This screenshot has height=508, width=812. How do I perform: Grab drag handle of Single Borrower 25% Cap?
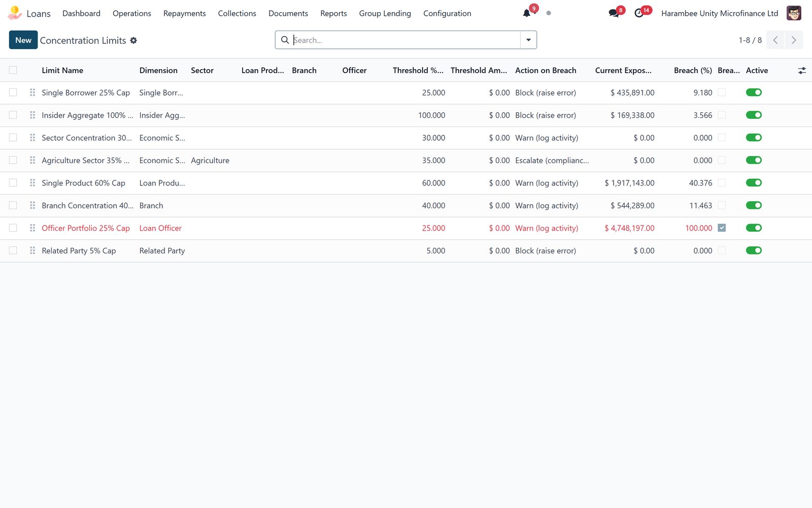pos(32,92)
